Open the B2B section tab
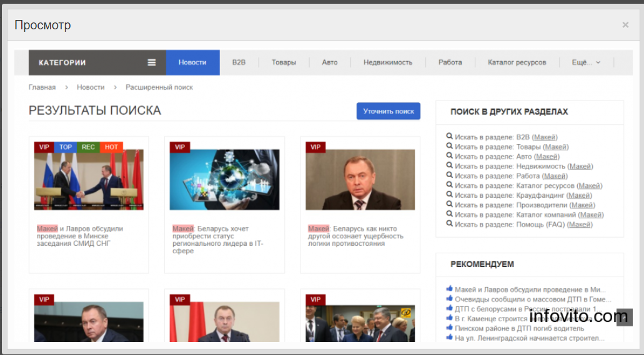 (x=239, y=62)
